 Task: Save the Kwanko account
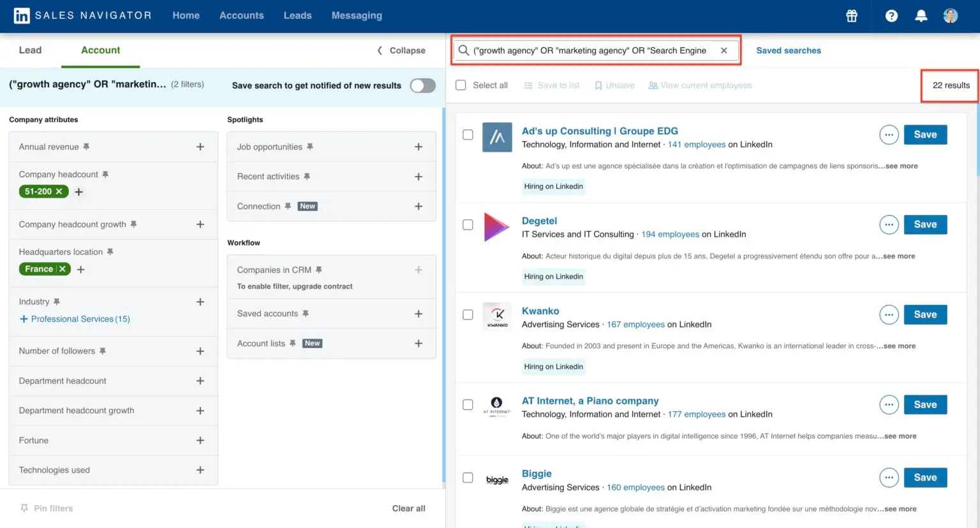pos(925,314)
